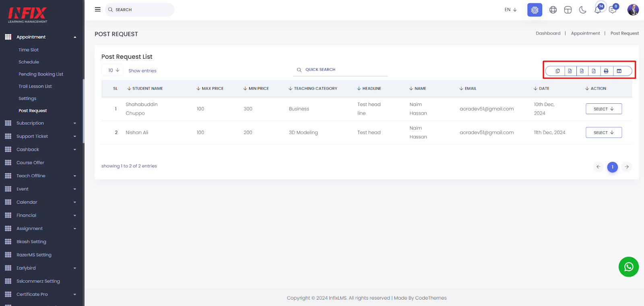The width and height of the screenshot is (644, 306).
Task: Open Course Offer sidebar item
Action: point(30,163)
